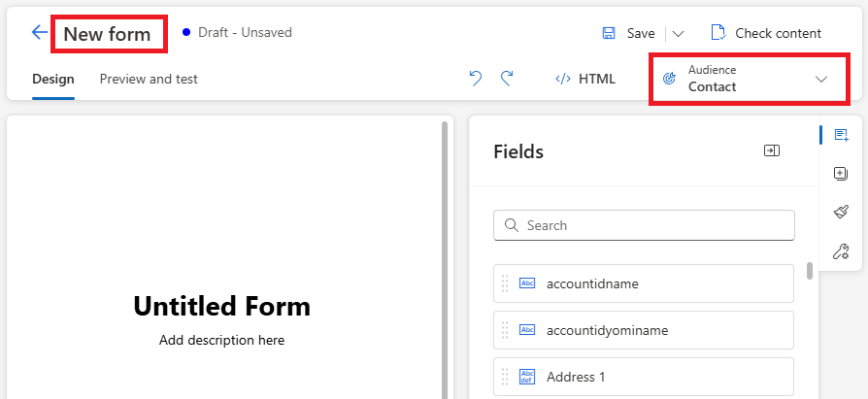Screen dimensions: 868x399
Task: Switch to the Design tab
Action: 53,79
